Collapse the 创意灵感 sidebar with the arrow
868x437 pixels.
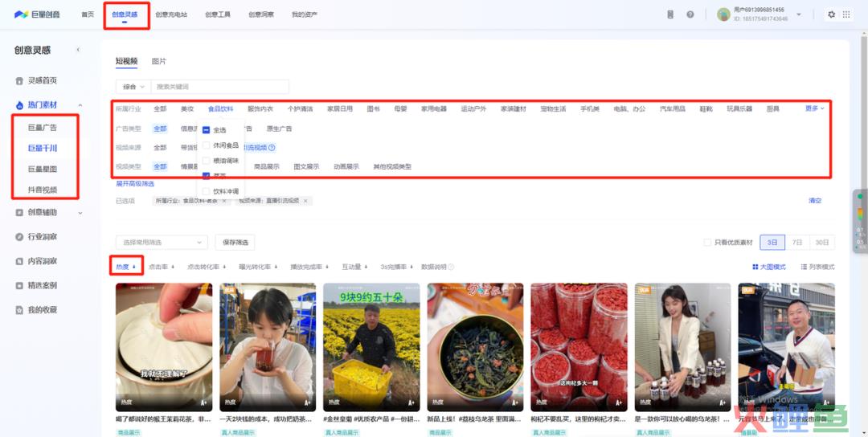click(x=78, y=50)
